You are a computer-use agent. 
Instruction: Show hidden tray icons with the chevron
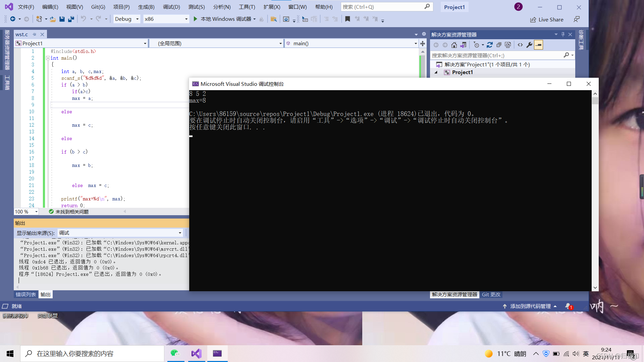coord(536,354)
